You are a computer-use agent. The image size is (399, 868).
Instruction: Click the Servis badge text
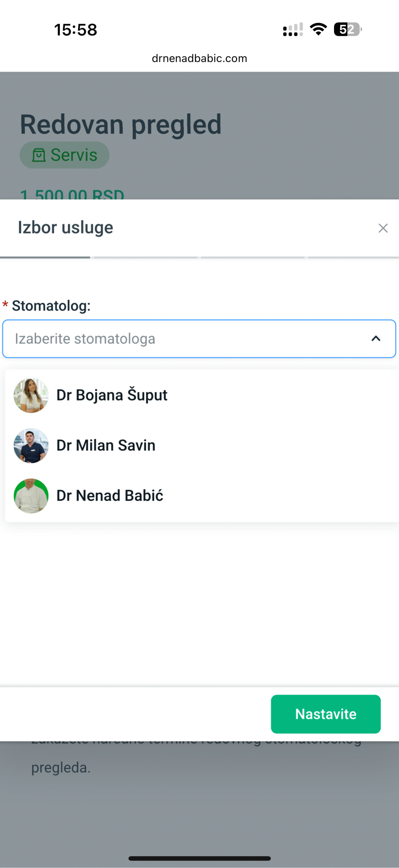click(x=74, y=155)
